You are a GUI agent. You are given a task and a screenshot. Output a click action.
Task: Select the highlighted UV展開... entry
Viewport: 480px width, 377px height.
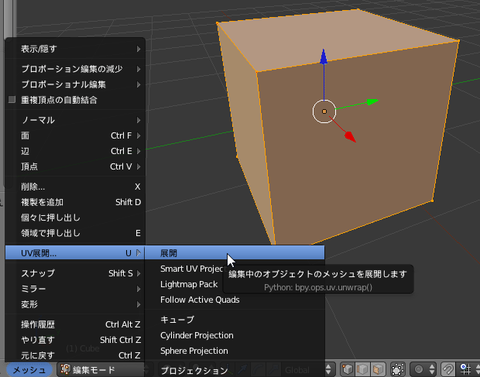click(75, 253)
